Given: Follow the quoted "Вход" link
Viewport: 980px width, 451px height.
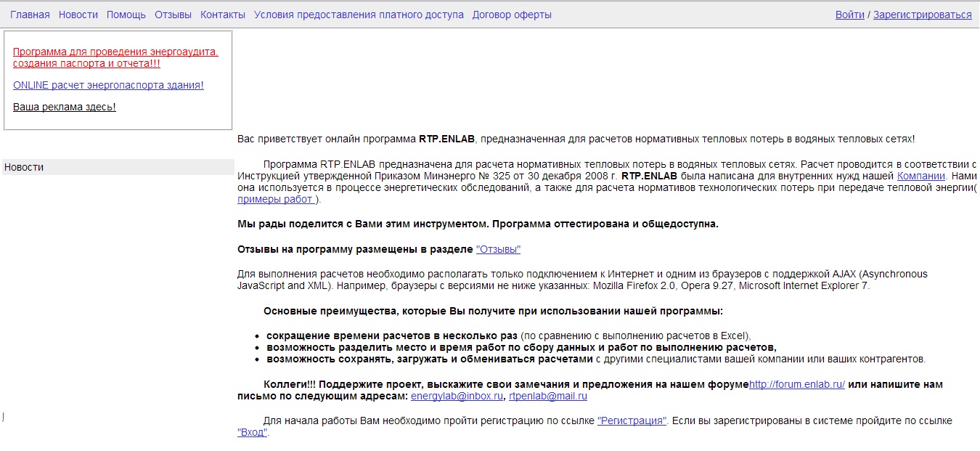Looking at the screenshot, I should [x=253, y=432].
